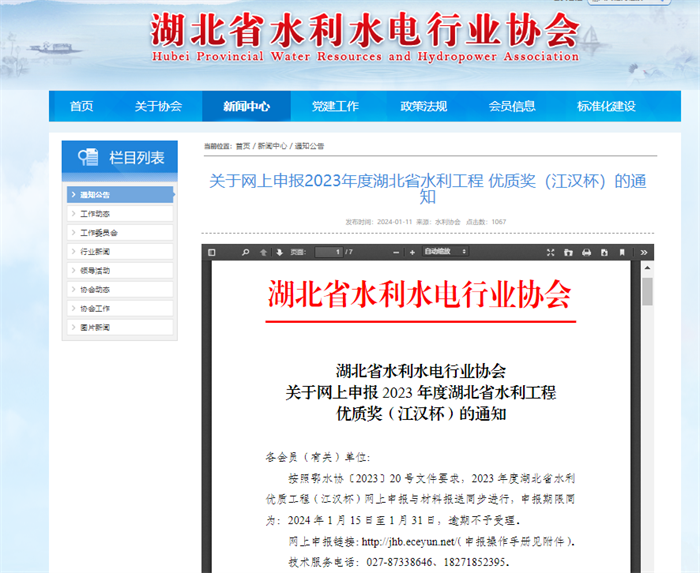Print the PDF document
The height and width of the screenshot is (573, 700).
[x=587, y=253]
